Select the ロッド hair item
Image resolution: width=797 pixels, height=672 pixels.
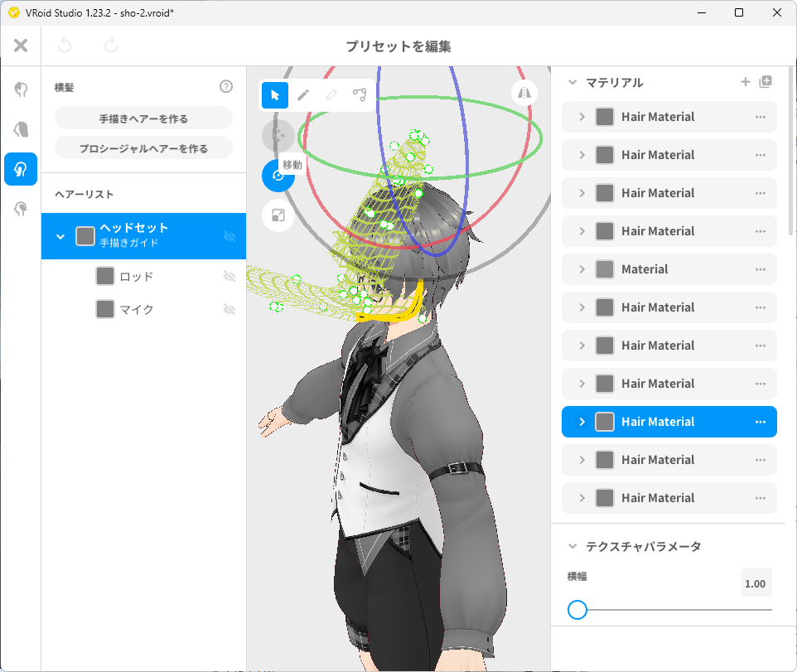[143, 277]
